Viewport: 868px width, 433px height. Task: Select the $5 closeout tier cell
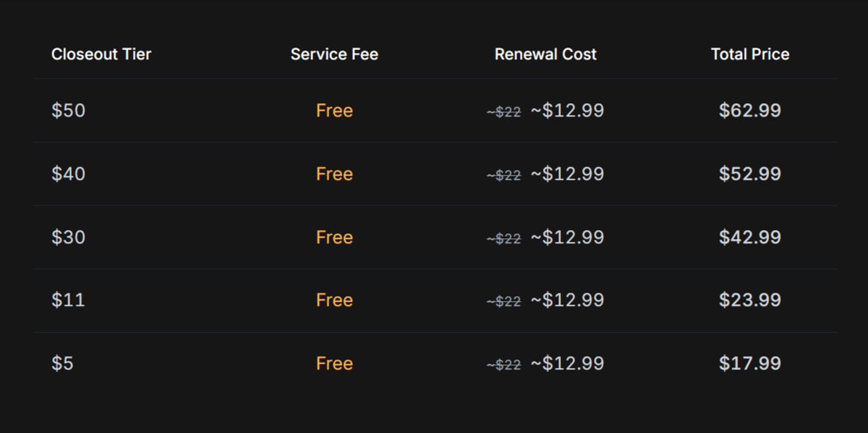tap(62, 363)
